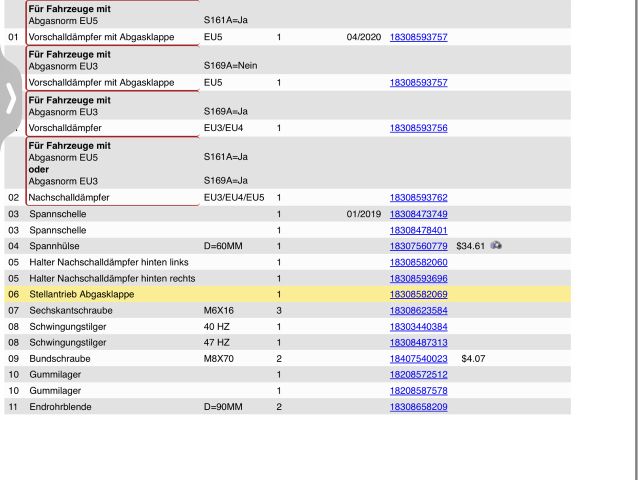Click the $4.07 price for Bundschraube
Image resolution: width=640 pixels, height=480 pixels.
(472, 358)
